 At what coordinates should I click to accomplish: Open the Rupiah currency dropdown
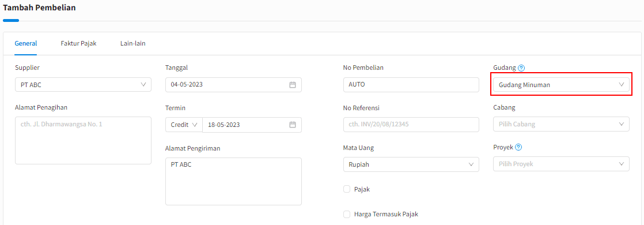coord(411,164)
